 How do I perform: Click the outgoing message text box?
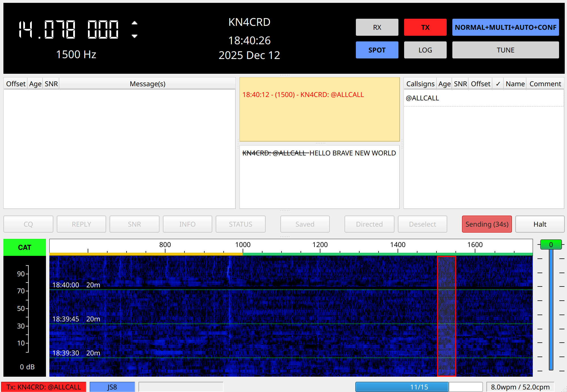(319, 177)
